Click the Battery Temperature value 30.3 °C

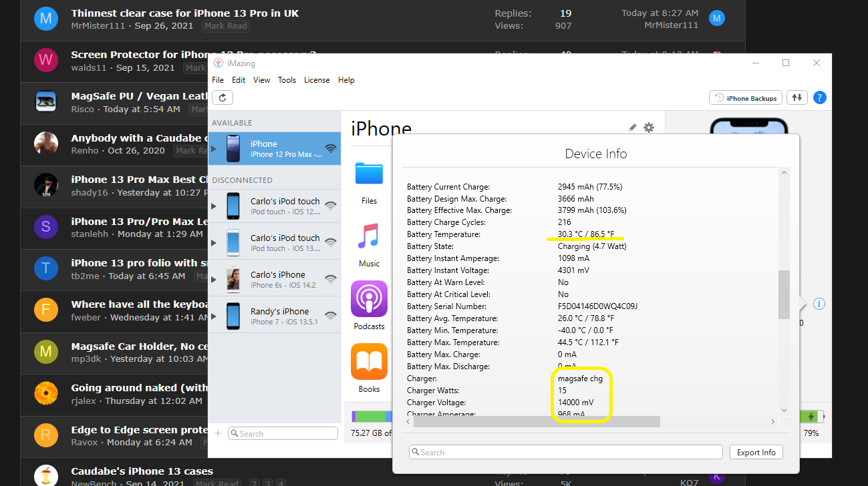pos(586,234)
